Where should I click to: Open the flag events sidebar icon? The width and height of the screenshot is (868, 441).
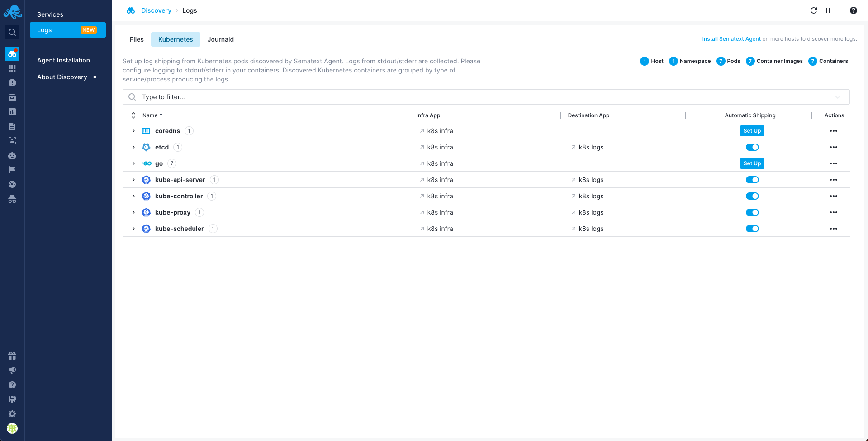tap(12, 170)
